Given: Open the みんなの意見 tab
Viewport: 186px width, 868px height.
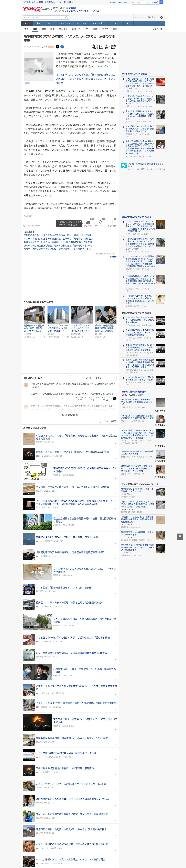Looking at the screenshot, I should [98, 24].
